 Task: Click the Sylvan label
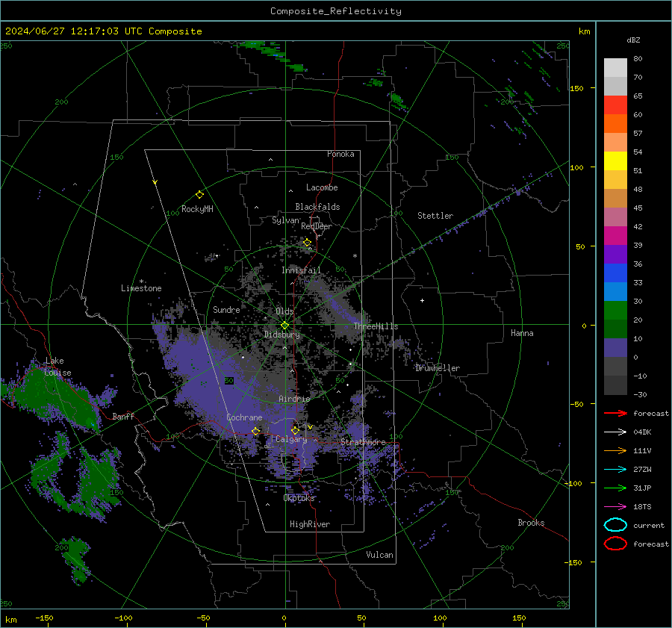285,220
